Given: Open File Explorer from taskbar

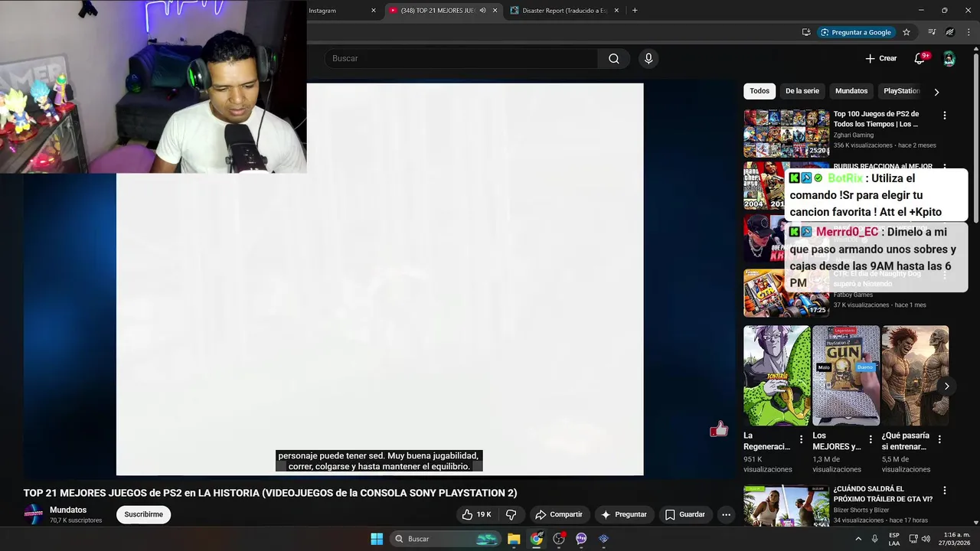Looking at the screenshot, I should 514,539.
